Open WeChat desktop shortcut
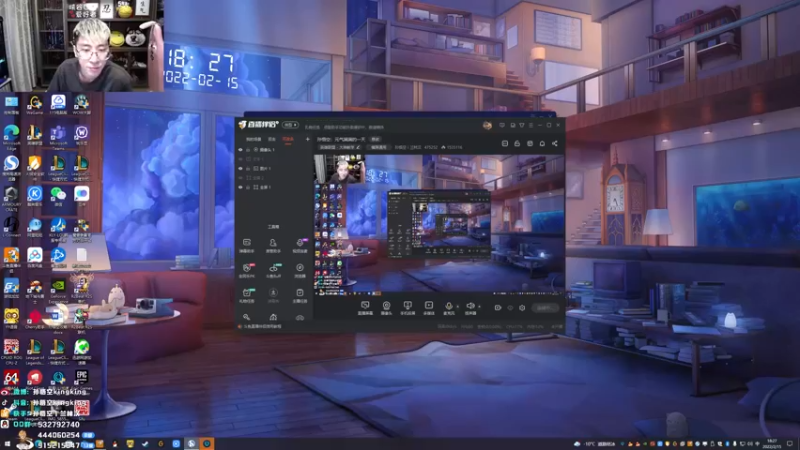 click(x=58, y=197)
